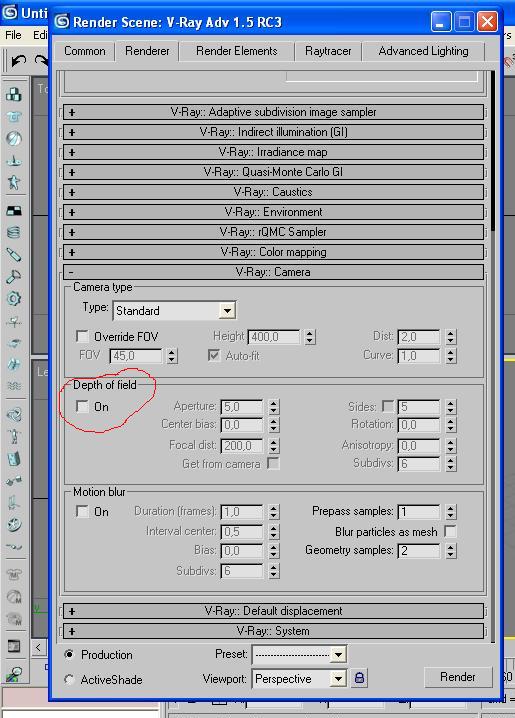
Task: Click the Prepass samples input field
Action: (x=419, y=511)
